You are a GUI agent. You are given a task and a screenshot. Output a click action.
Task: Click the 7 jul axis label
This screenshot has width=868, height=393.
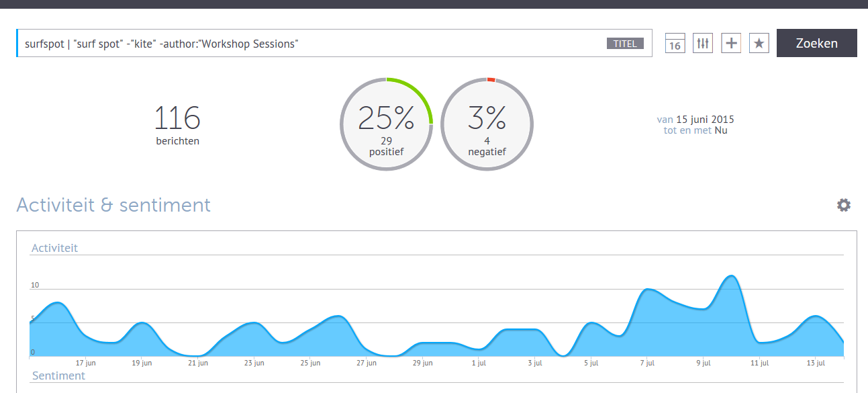647,363
